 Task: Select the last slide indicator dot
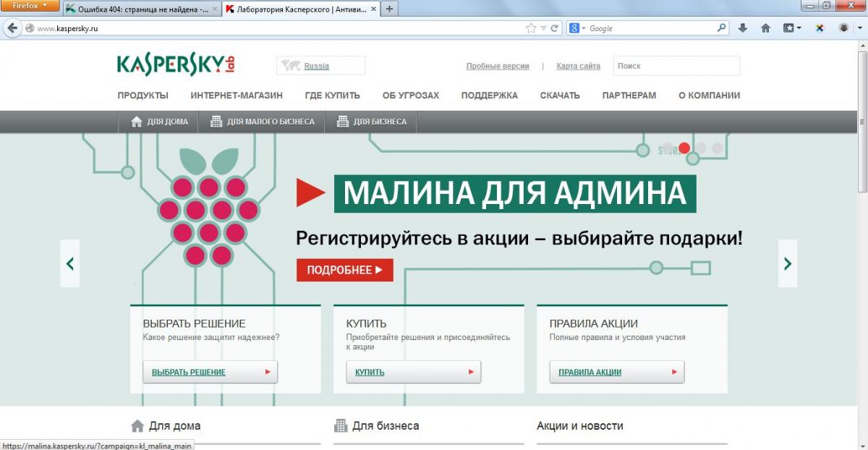(717, 148)
